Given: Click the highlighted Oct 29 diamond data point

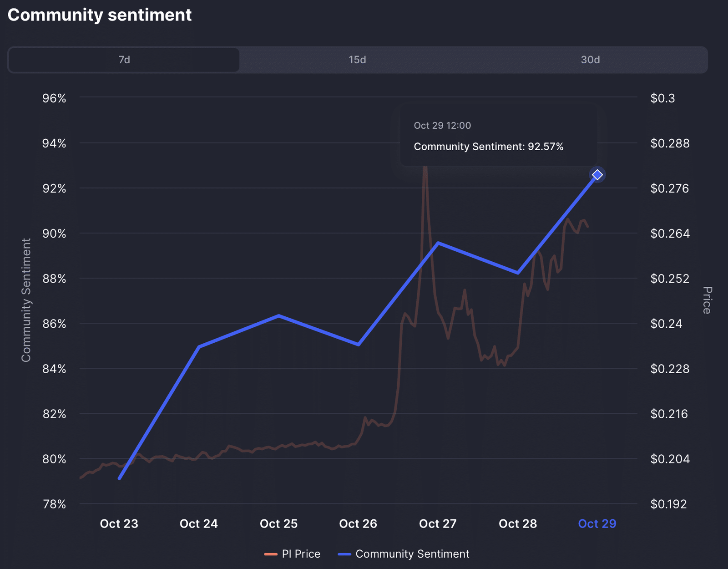Looking at the screenshot, I should [x=597, y=175].
